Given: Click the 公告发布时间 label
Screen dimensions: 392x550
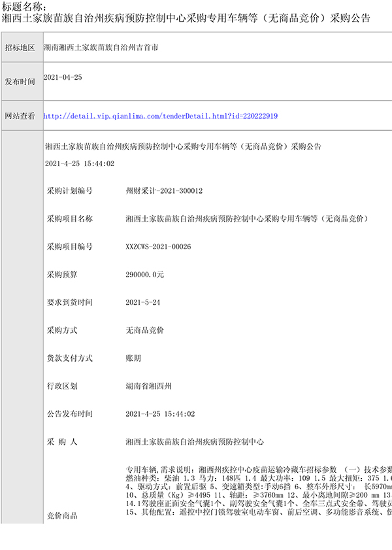Looking at the screenshot, I should (70, 414).
